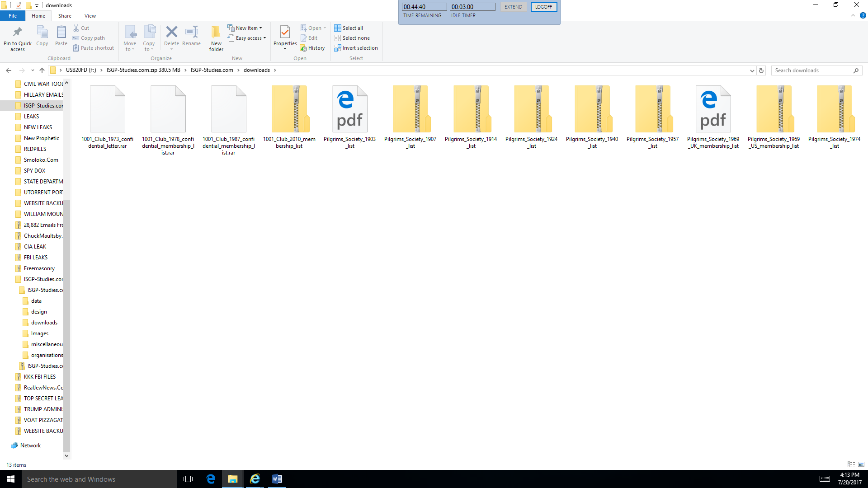The image size is (868, 488).
Task: Click the Up directory arrow
Action: (x=42, y=70)
